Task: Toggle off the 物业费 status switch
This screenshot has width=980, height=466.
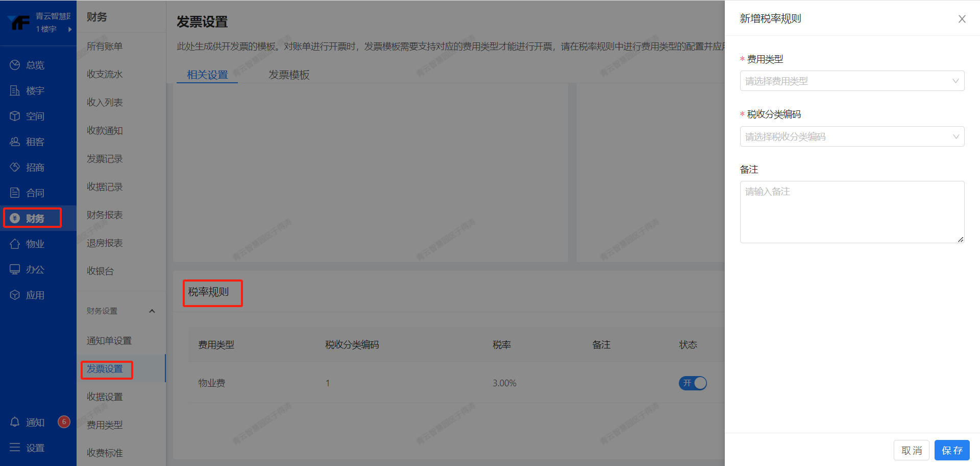Action: 693,383
